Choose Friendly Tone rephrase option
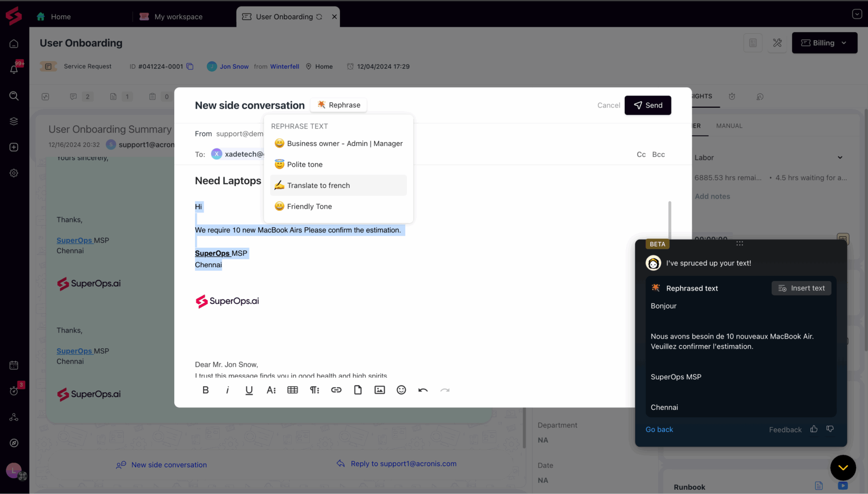868x494 pixels. coord(338,206)
